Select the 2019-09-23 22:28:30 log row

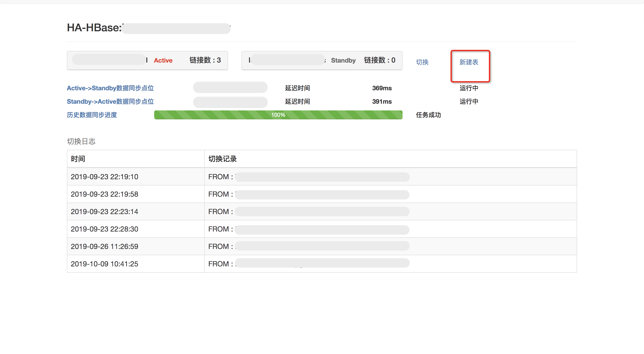[322, 229]
